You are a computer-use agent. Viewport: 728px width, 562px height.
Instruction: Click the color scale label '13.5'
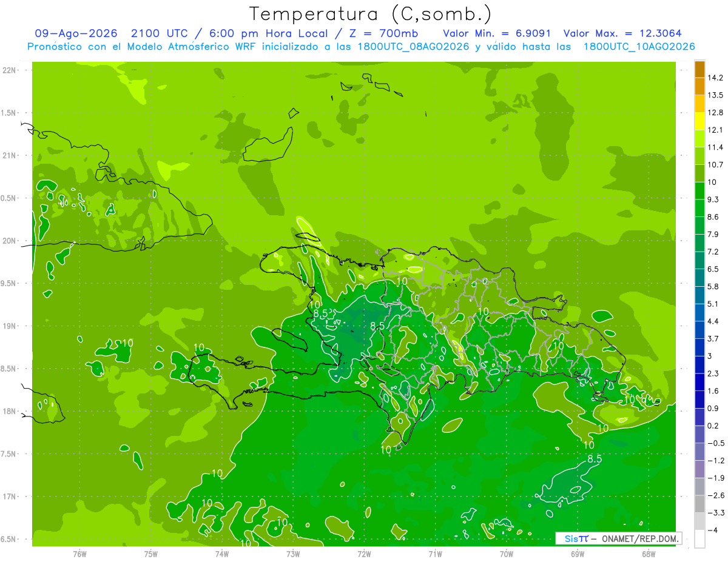[x=715, y=95]
